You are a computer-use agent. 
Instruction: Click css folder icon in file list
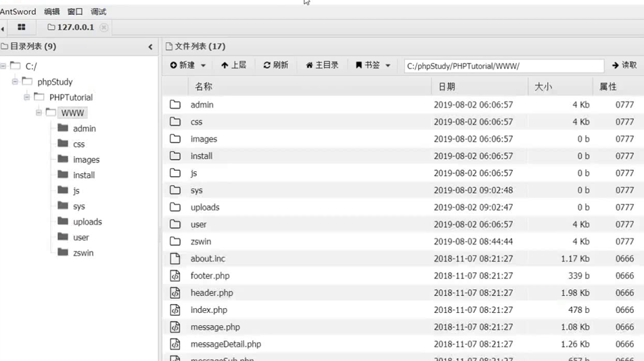pos(175,122)
